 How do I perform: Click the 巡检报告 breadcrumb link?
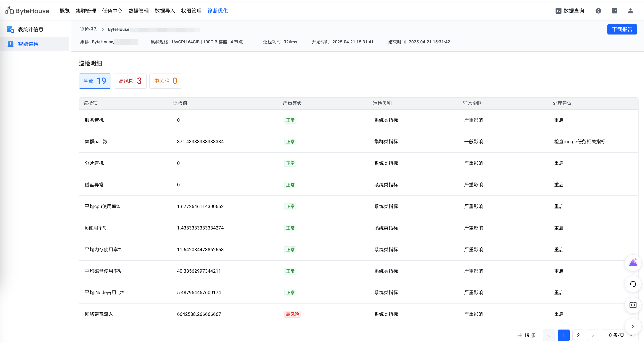(89, 29)
